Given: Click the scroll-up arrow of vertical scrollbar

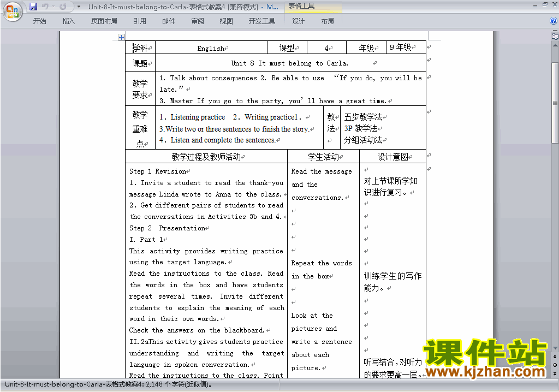Looking at the screenshot, I should pos(555,45).
